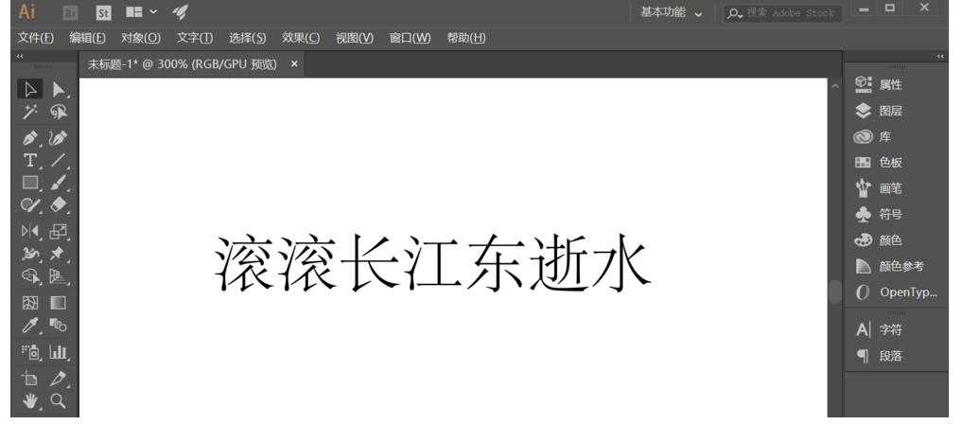Select the Column Graph tool
980x425 pixels.
59,352
